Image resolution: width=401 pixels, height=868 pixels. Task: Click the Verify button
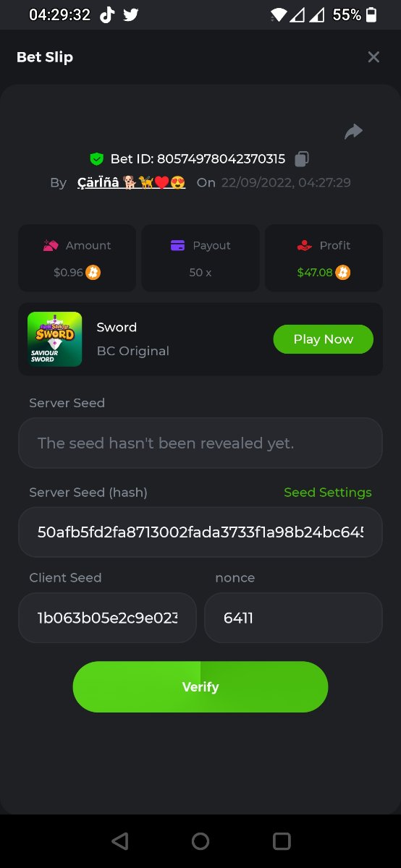[x=200, y=686]
